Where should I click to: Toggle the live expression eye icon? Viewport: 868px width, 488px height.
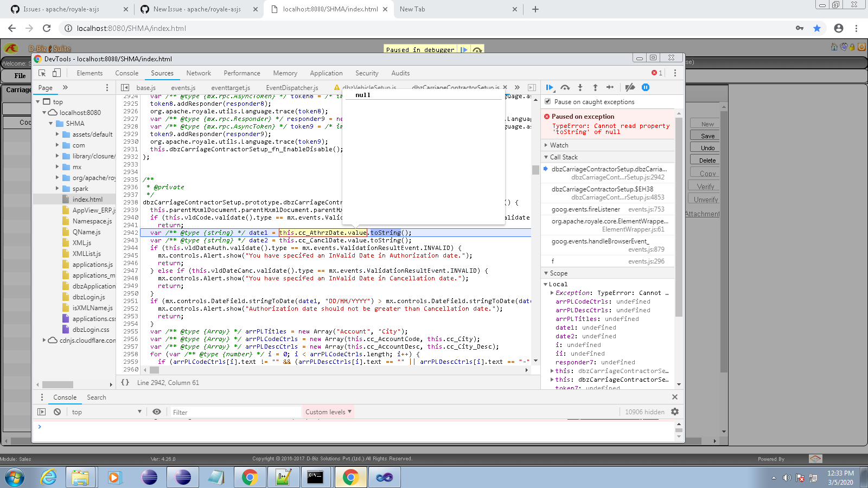(157, 412)
